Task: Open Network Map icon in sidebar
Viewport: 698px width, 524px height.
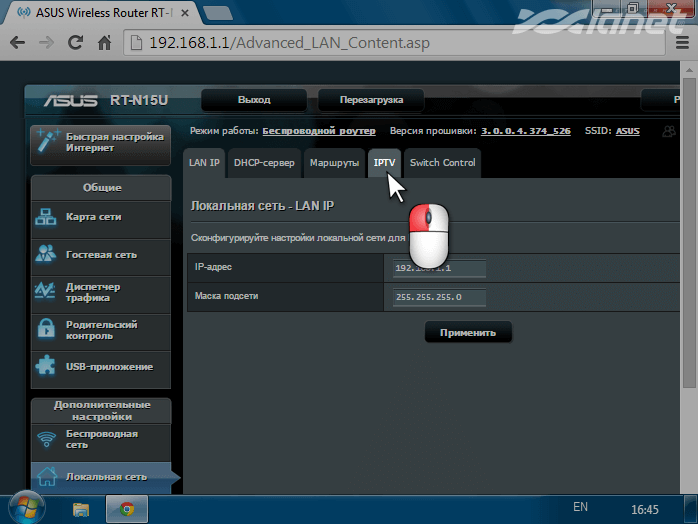Action: [47, 217]
